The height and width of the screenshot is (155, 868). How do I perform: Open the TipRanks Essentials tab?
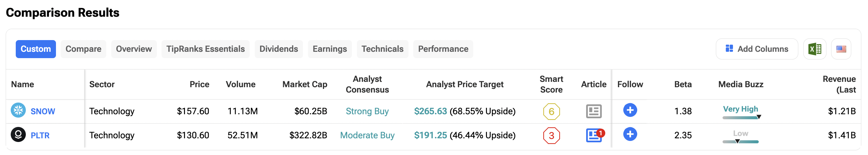click(205, 49)
